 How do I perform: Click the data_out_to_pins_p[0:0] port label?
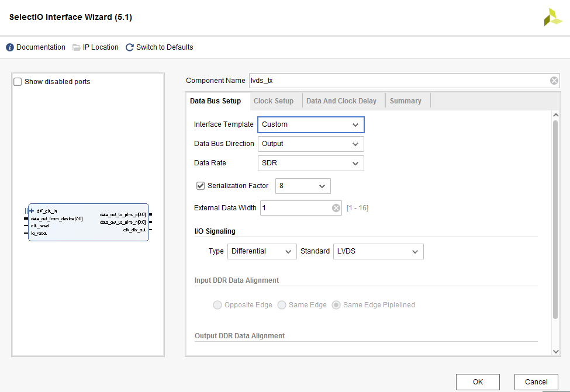tap(123, 215)
